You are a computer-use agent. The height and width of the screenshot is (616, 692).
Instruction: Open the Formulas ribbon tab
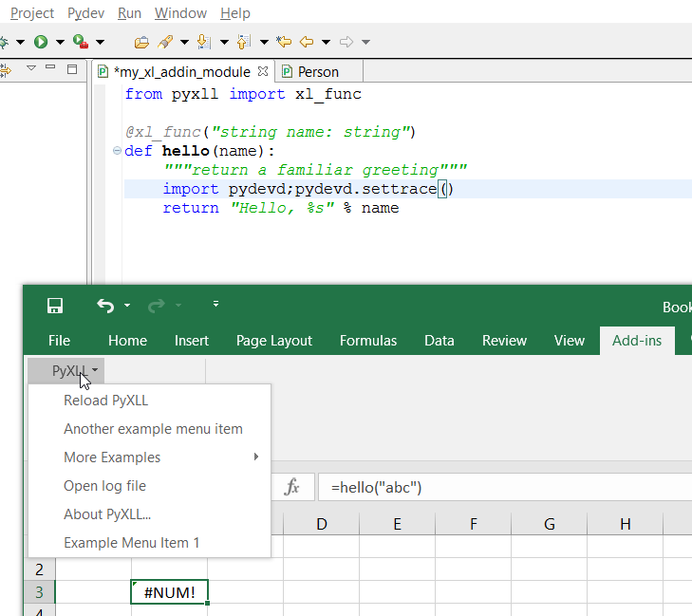tap(368, 341)
